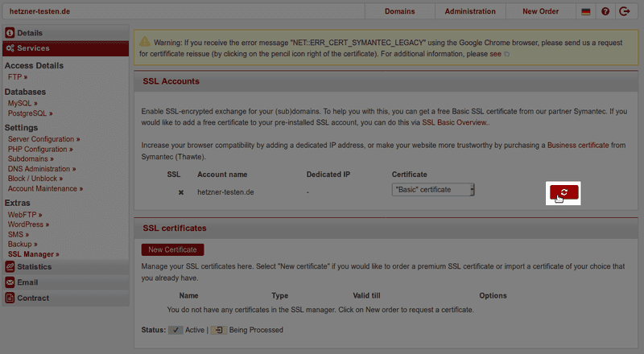Switch language with the German flag icon
The height and width of the screenshot is (354, 644).
tap(586, 11)
